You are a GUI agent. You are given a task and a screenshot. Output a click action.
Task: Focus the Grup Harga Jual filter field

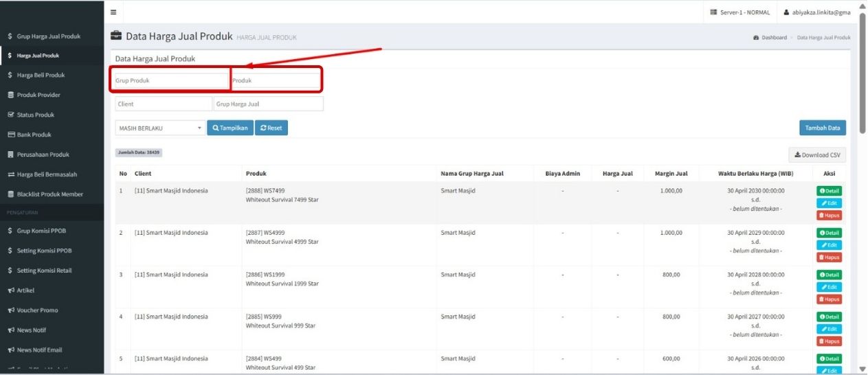coord(268,104)
